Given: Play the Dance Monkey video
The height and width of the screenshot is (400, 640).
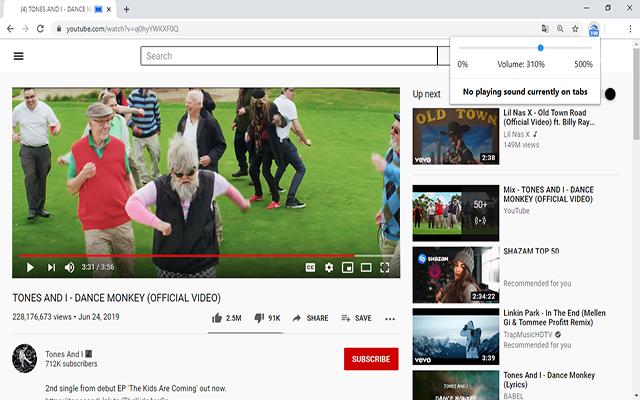Looking at the screenshot, I should pyautogui.click(x=30, y=267).
